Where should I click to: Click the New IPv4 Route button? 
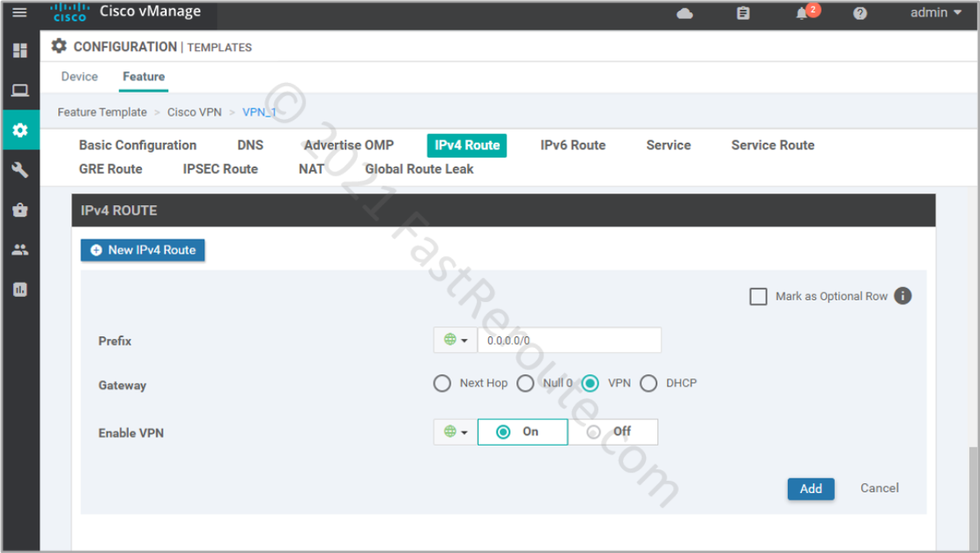coord(143,250)
